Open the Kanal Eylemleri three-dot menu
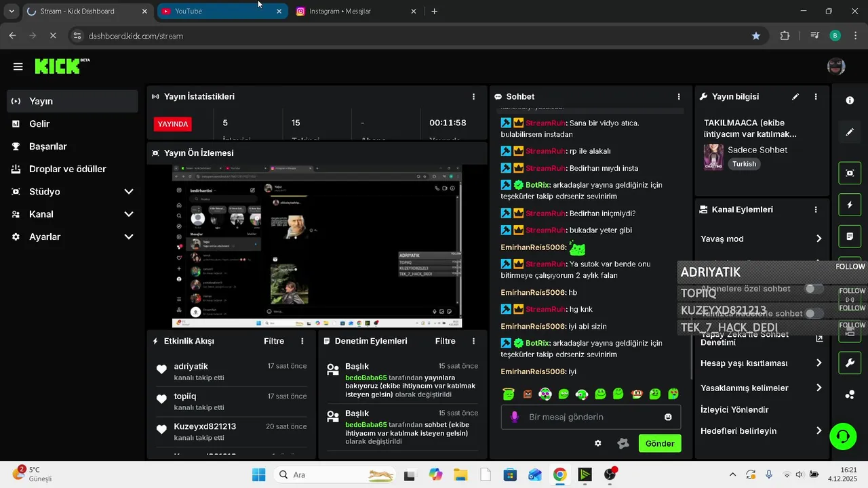This screenshot has width=868, height=488. pyautogui.click(x=816, y=210)
